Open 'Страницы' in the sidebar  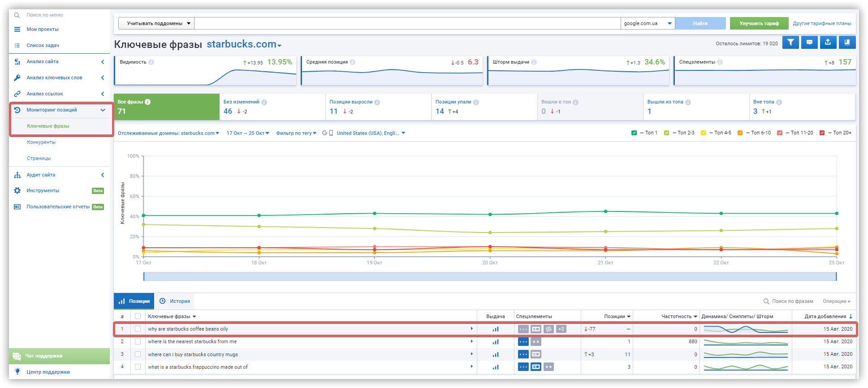coord(39,159)
